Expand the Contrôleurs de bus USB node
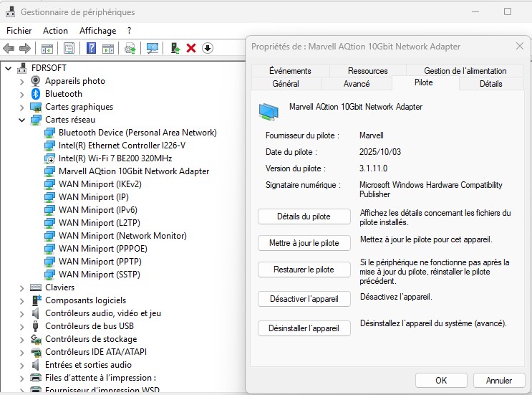Viewport: 532px width, 395px height. click(x=21, y=326)
